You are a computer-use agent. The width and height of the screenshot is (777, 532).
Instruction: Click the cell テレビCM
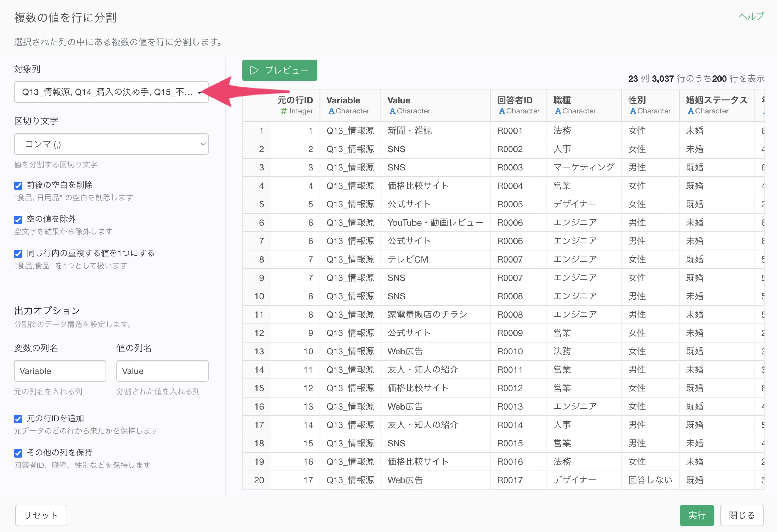436,259
